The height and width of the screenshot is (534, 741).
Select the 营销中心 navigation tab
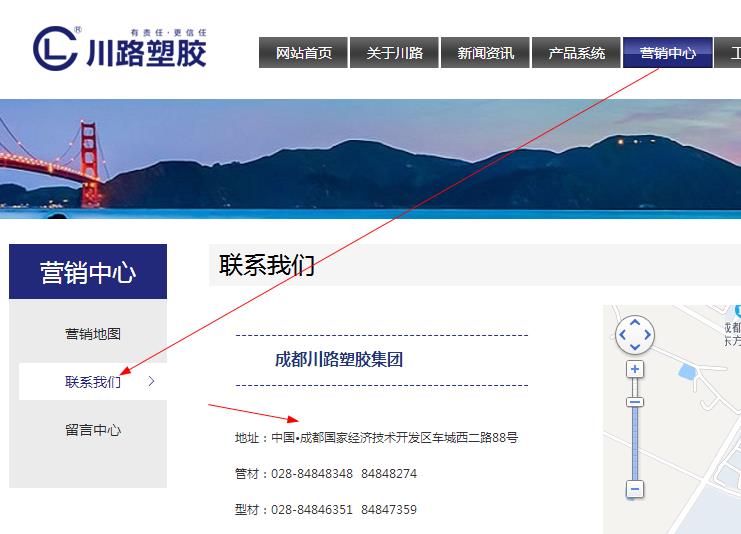point(667,53)
